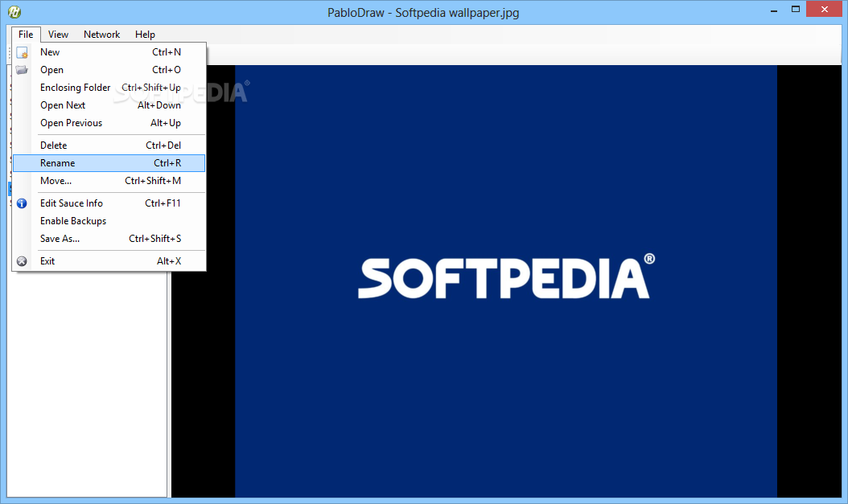848x504 pixels.
Task: Open the File menu
Action: pyautogui.click(x=26, y=34)
